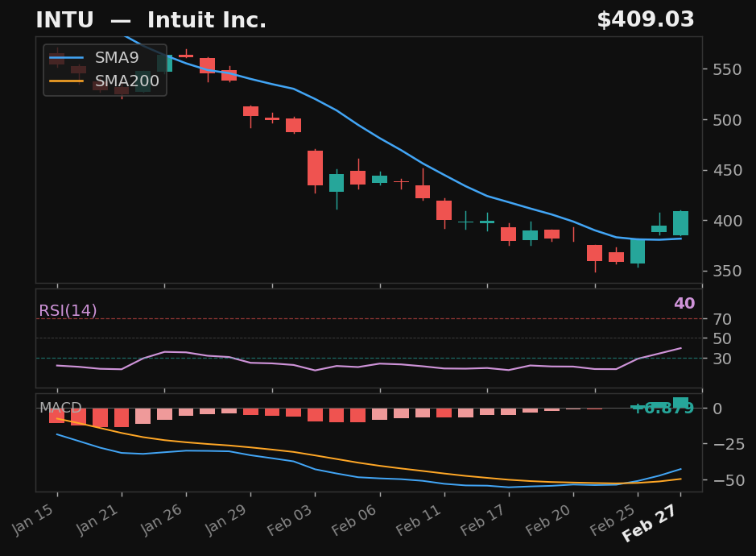The height and width of the screenshot is (556, 756).
Task: Click the Jan 29 date label
Action: coord(226,519)
